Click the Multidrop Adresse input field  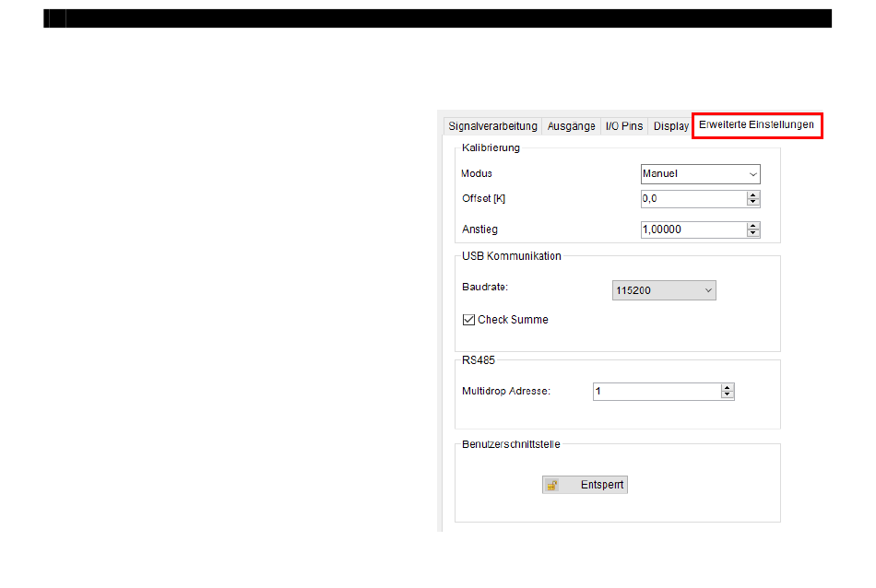[657, 392]
